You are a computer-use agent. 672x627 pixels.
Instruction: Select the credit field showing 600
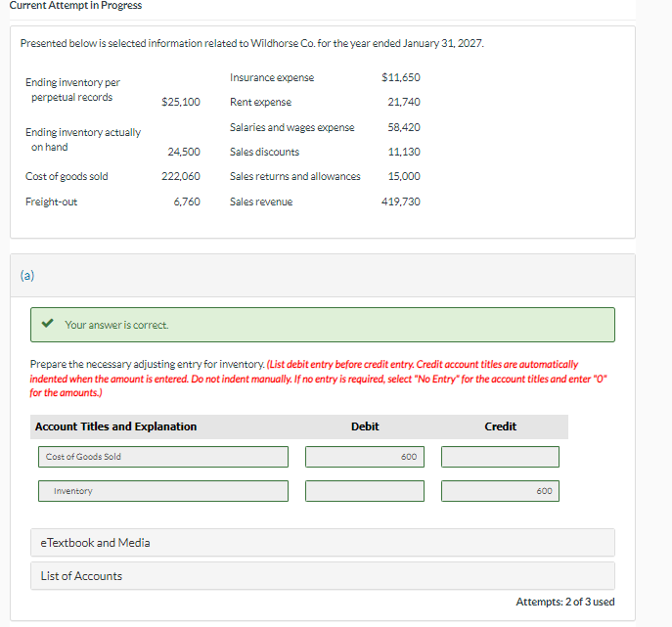tap(500, 491)
